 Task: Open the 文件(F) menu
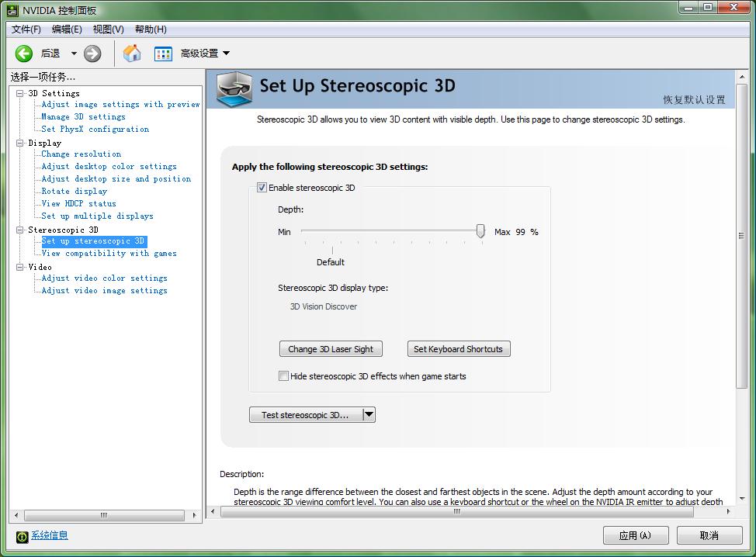point(26,29)
